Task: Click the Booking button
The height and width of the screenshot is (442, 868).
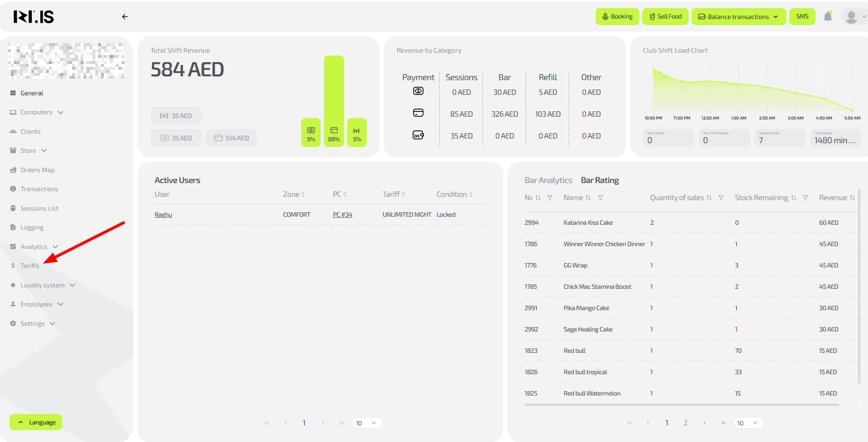Action: point(617,17)
